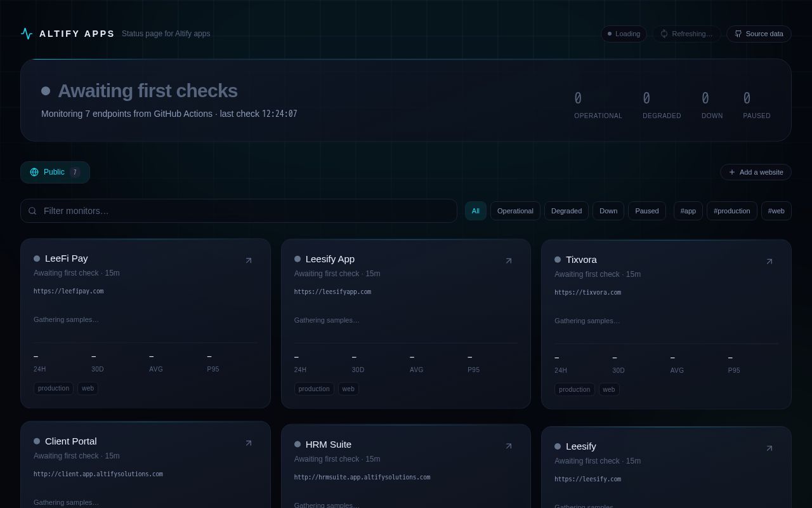The width and height of the screenshot is (812, 508).
Task: Open the Leesify App monitor title
Action: tap(330, 259)
